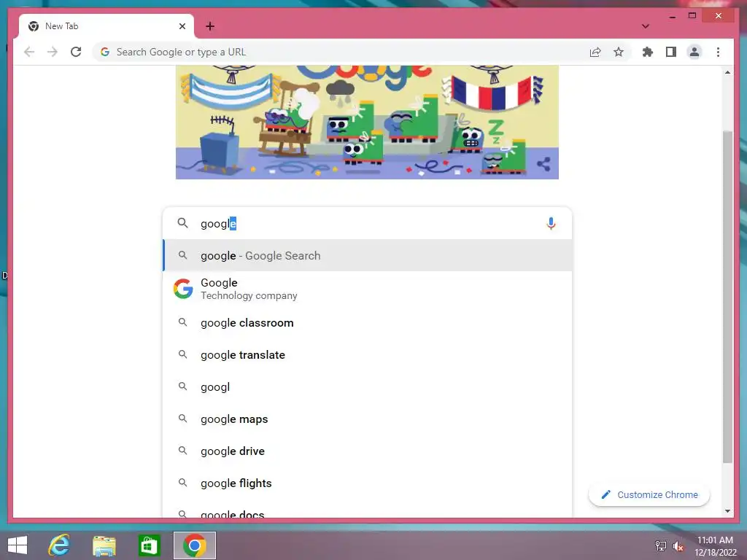Select the 'google flights' suggestion
The width and height of the screenshot is (747, 560).
pos(368,483)
